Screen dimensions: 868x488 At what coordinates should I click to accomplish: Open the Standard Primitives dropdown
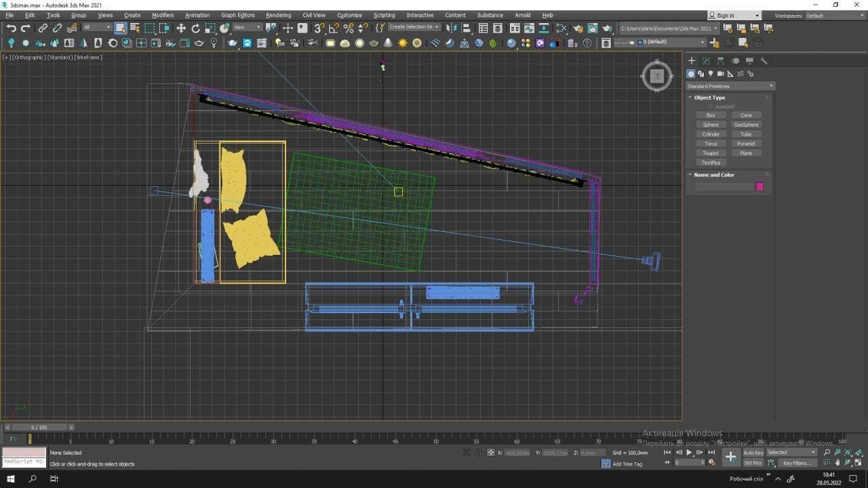(x=730, y=86)
